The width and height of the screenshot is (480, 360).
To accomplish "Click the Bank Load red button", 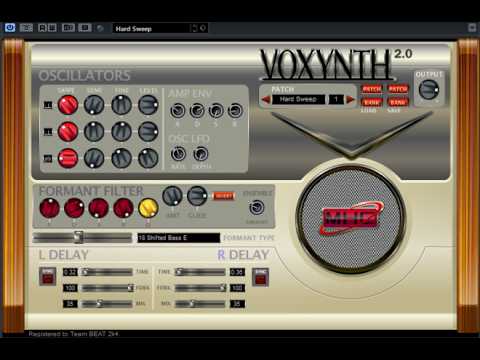I will pos(371,102).
